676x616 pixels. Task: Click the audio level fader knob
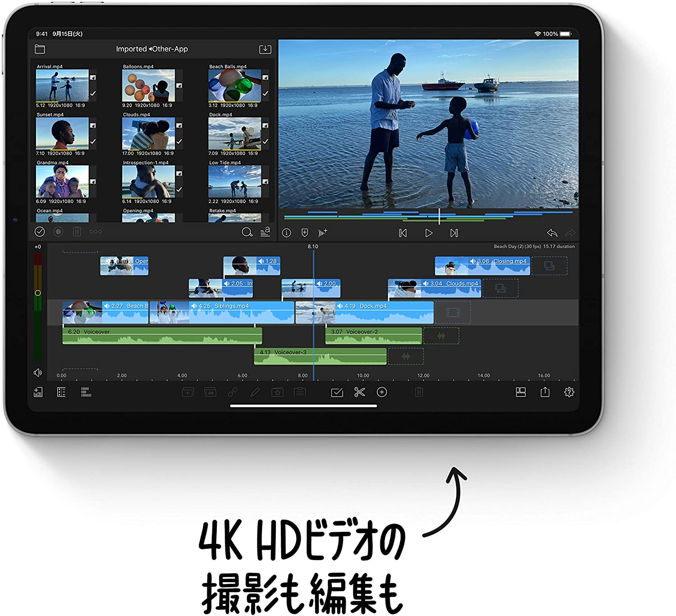click(x=38, y=293)
